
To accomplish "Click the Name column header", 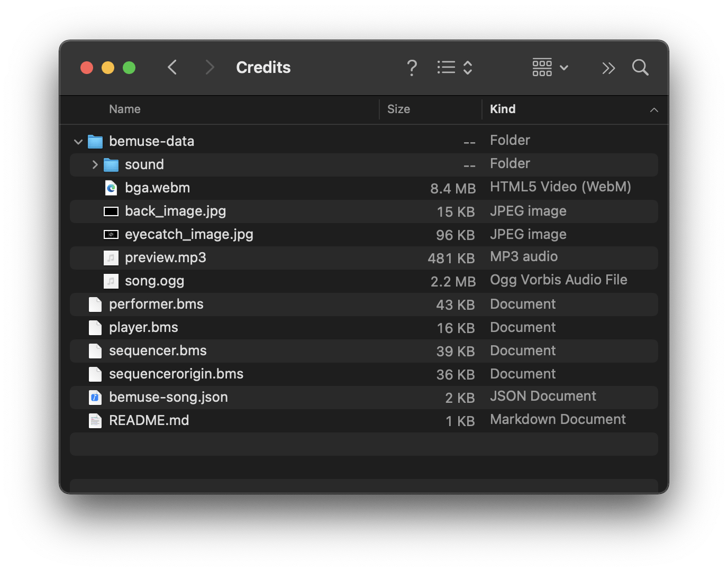I will tap(125, 109).
